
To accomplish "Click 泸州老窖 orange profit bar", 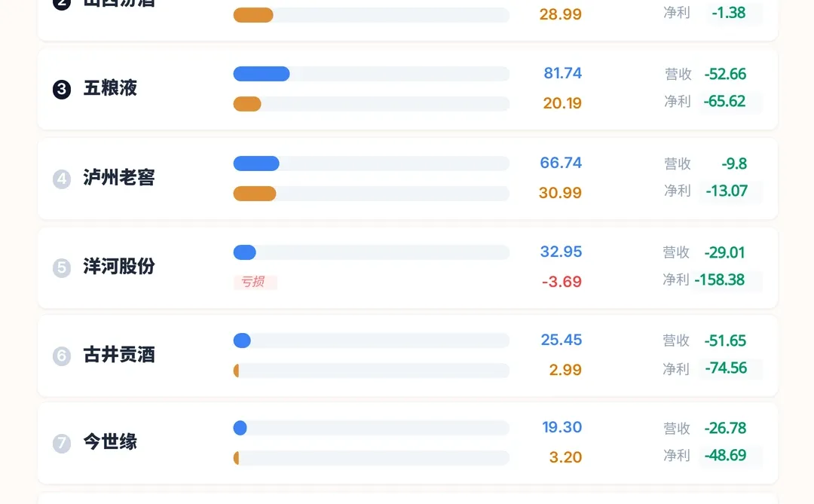I will coord(255,194).
